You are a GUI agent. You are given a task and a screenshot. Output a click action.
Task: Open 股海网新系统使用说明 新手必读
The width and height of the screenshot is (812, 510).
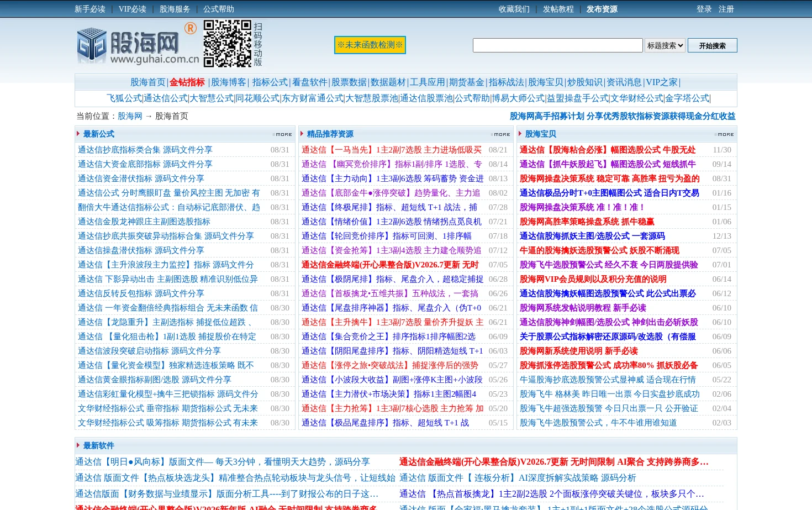[579, 351]
